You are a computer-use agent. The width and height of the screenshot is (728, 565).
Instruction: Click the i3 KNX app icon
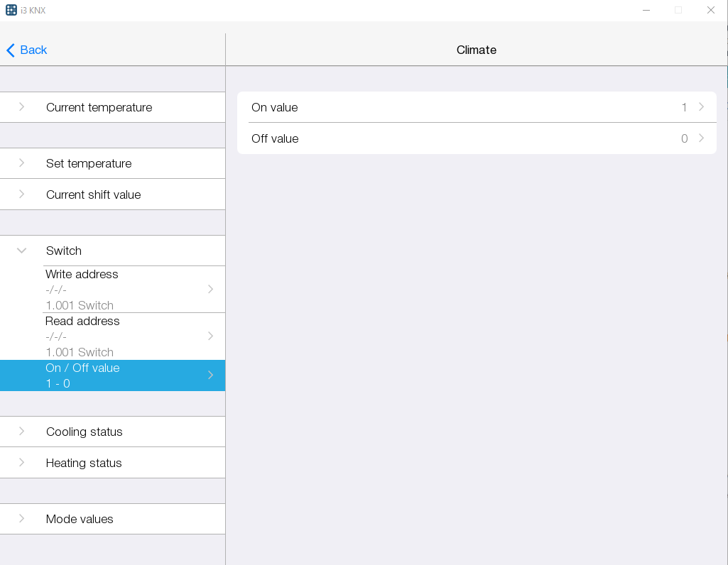pos(11,10)
